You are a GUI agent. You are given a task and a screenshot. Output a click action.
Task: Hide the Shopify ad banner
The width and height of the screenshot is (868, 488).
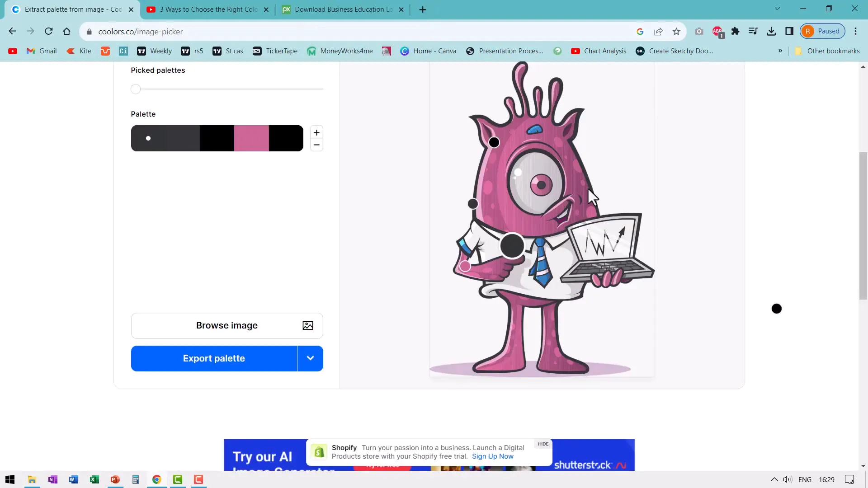coord(543,444)
